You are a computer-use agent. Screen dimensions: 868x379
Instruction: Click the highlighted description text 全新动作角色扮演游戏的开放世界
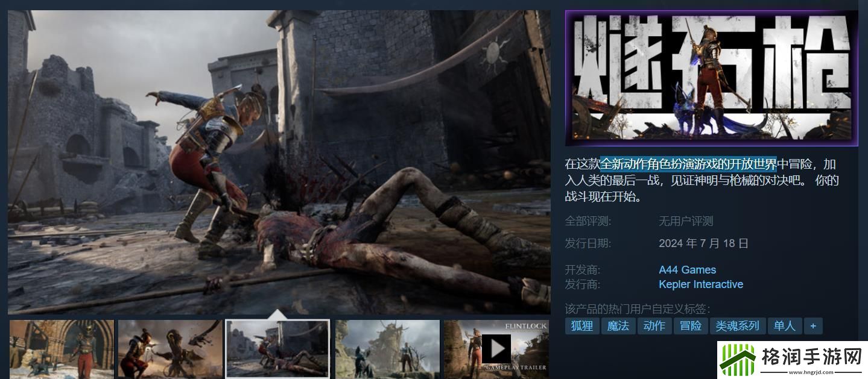tap(688, 164)
